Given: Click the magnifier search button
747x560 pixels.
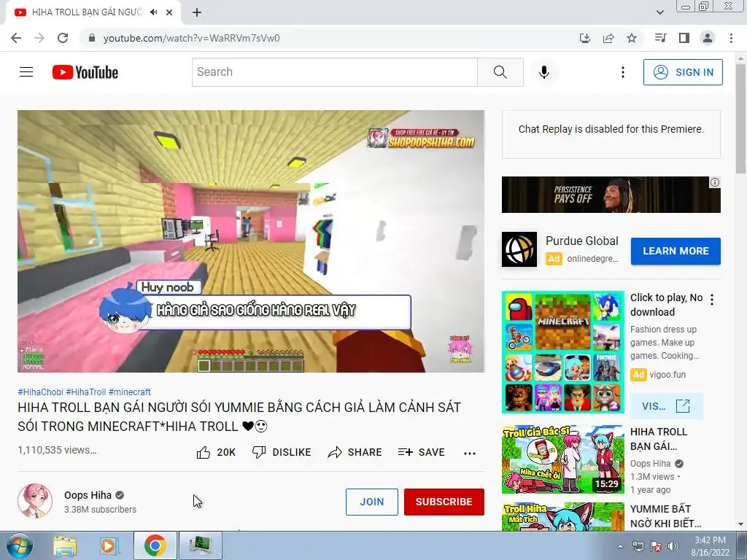Looking at the screenshot, I should [500, 72].
